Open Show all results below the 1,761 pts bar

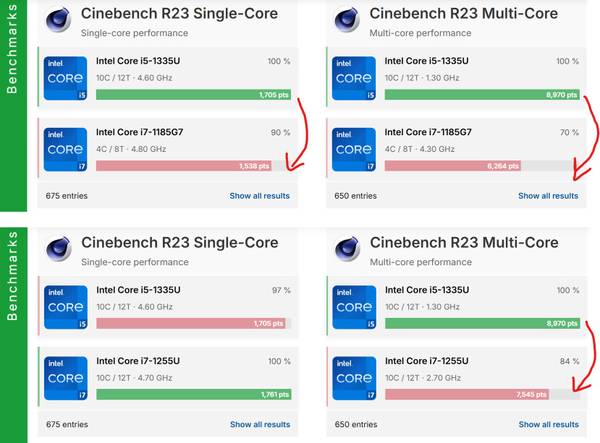tap(259, 425)
